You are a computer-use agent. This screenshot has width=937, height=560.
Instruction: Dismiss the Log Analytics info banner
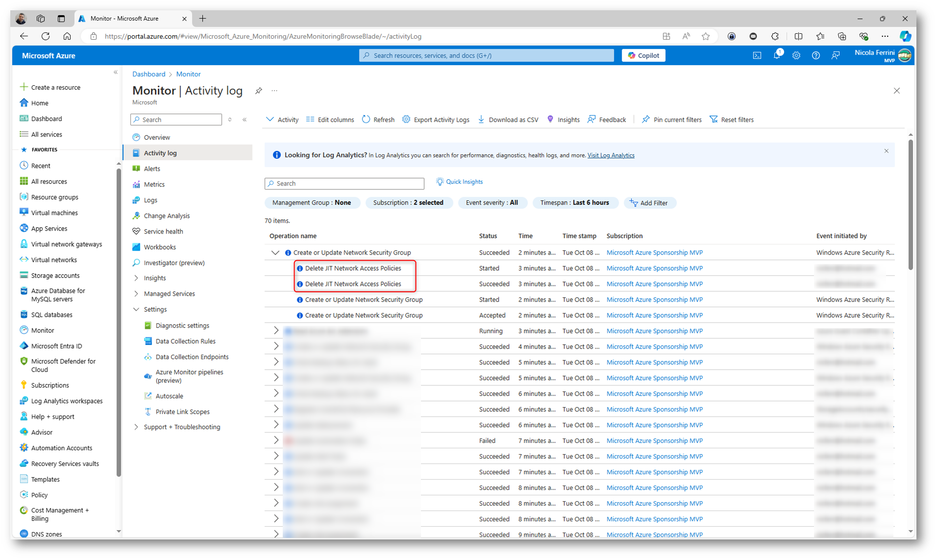[886, 151]
